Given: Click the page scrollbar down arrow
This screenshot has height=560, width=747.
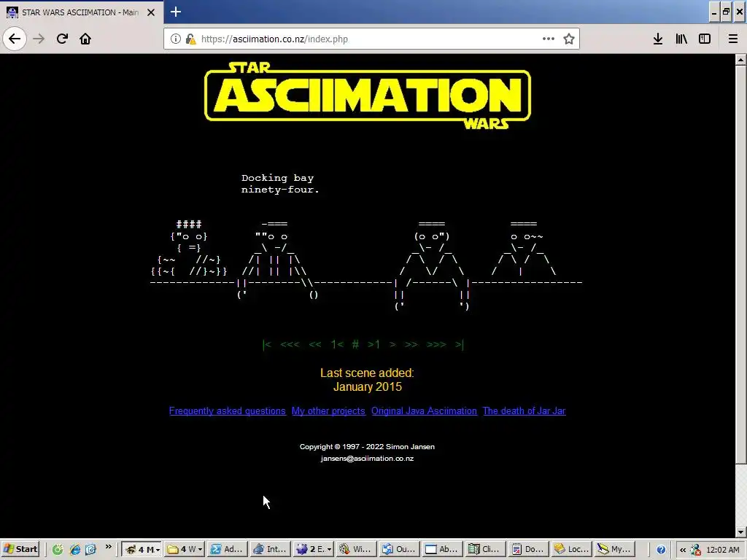Looking at the screenshot, I should 740,532.
